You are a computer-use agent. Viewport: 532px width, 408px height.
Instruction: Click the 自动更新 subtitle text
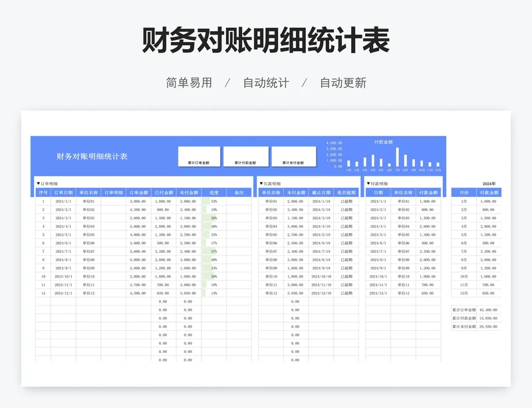tap(343, 83)
